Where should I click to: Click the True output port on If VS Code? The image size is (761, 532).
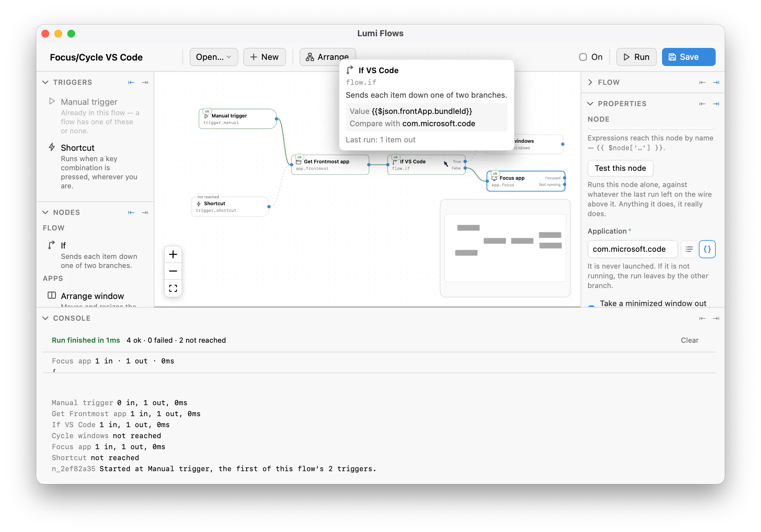[x=465, y=161]
